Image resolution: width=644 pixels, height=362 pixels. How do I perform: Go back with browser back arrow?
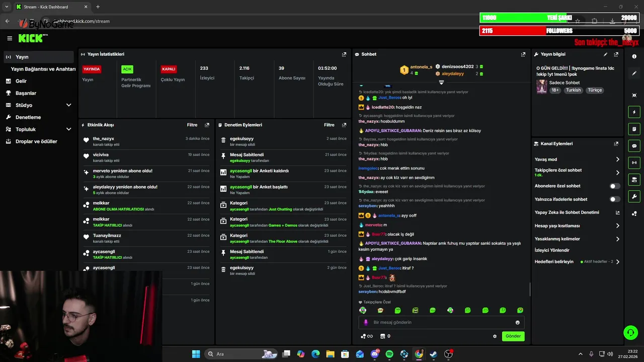pyautogui.click(x=7, y=21)
